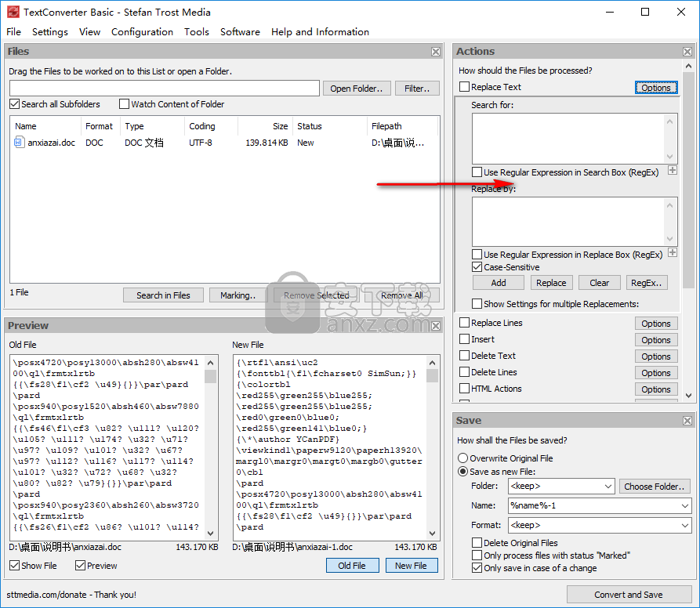
Task: Toggle Use Regular Expression in Search Box
Action: [x=477, y=172]
